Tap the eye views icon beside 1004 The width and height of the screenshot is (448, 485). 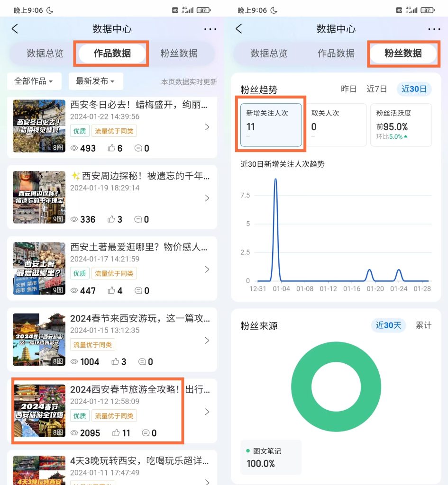(x=74, y=361)
